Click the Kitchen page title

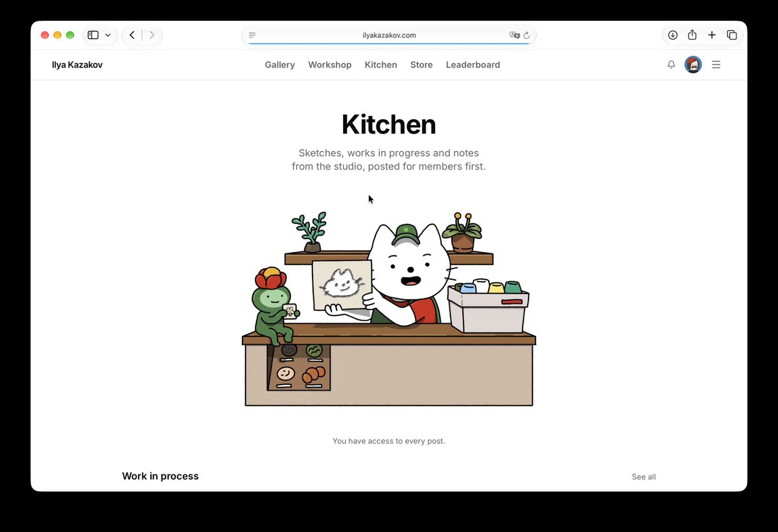389,124
